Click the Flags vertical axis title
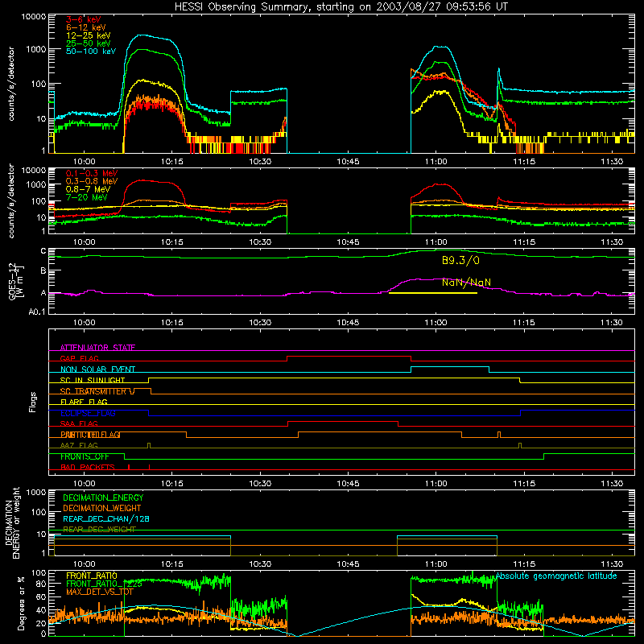 (33, 402)
